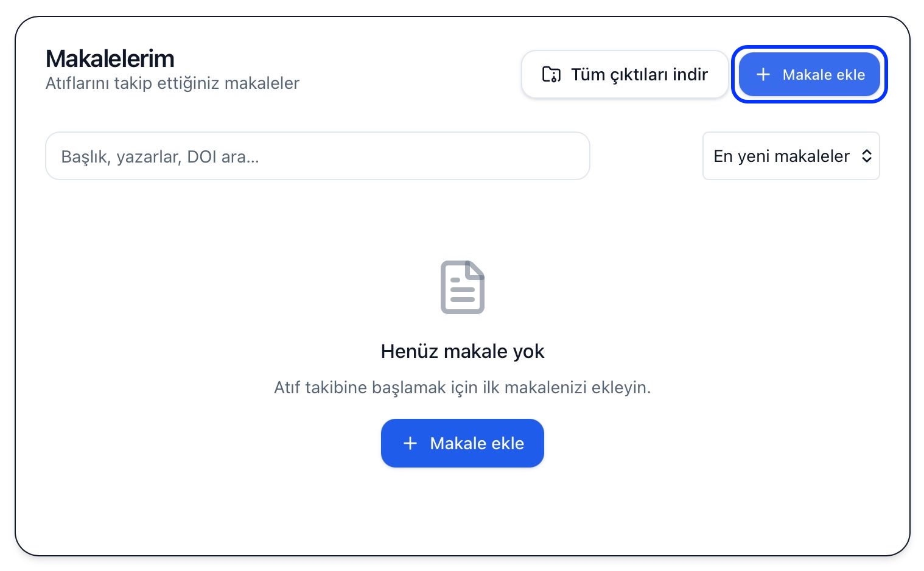The image size is (924, 571).
Task: Click the gray document icon in the empty state
Action: coord(462,287)
